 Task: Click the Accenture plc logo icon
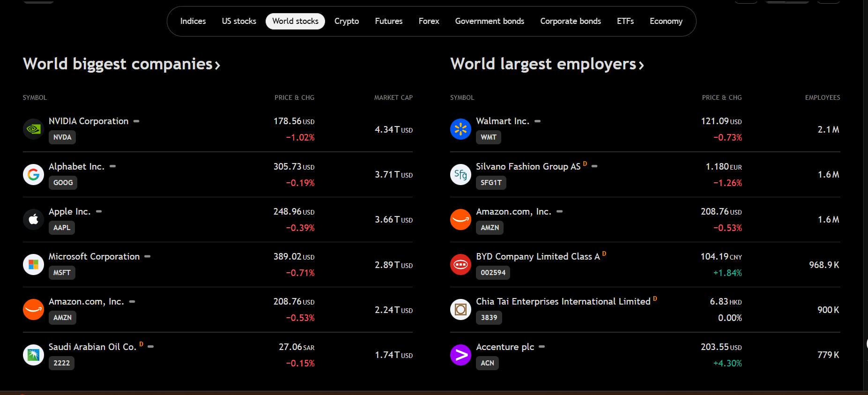point(460,355)
